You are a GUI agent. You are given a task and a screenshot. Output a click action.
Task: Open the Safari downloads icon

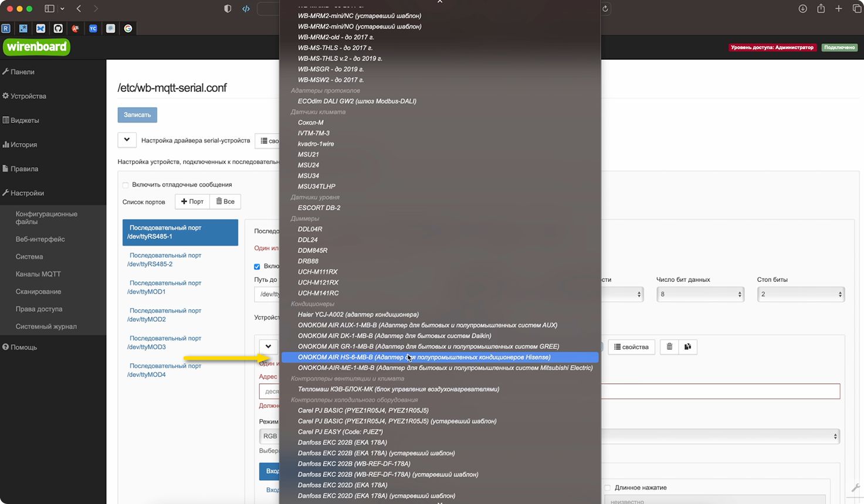click(803, 9)
